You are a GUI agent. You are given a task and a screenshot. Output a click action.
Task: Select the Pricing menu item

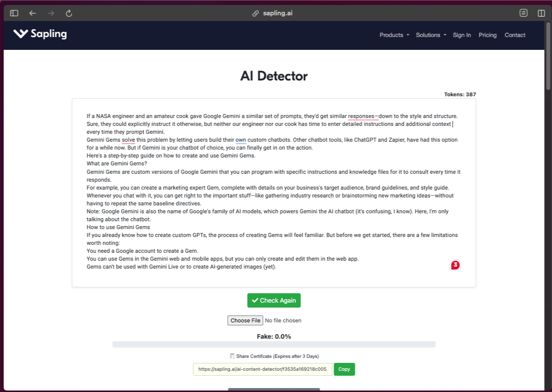[x=488, y=35]
